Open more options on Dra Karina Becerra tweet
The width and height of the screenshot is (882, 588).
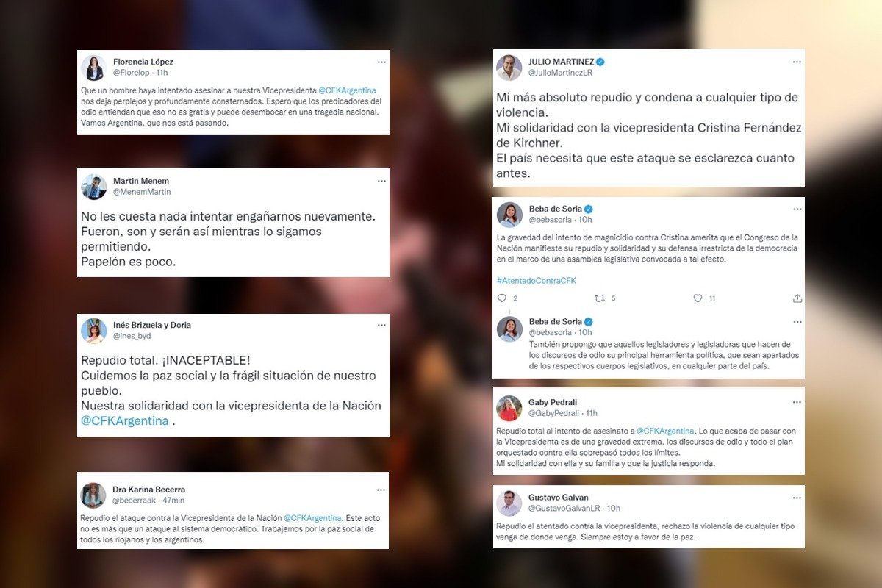coord(381,490)
